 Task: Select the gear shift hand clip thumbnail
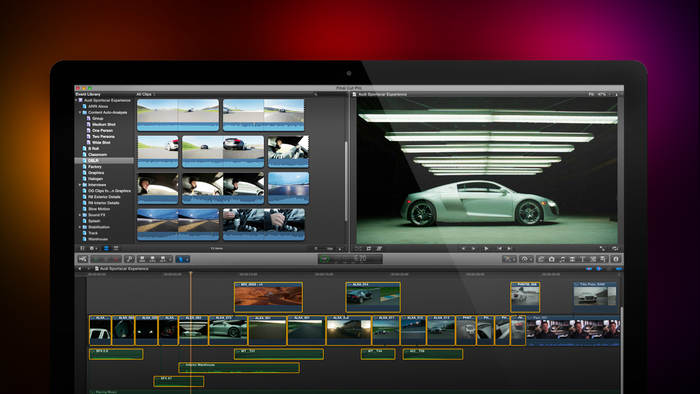tap(264, 224)
